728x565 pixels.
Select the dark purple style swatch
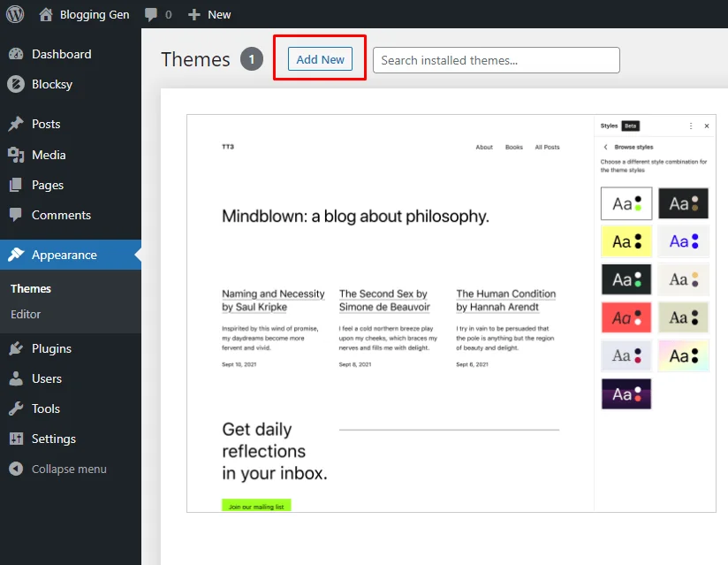[626, 394]
